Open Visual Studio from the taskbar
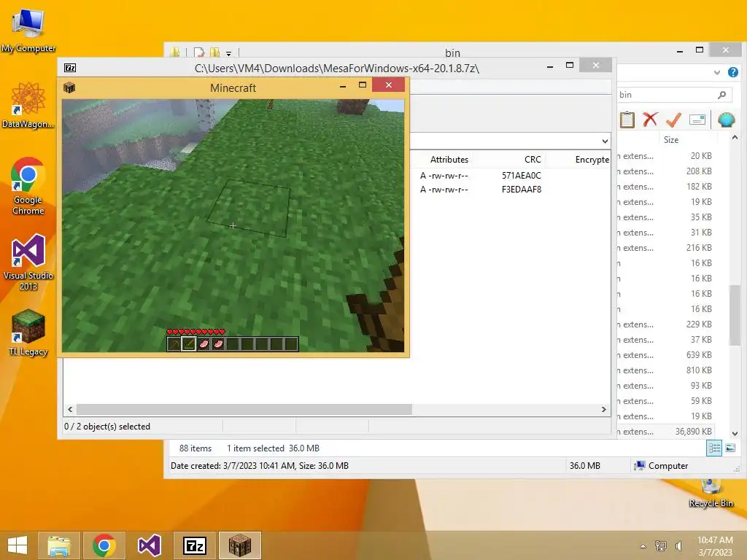747x560 pixels. click(149, 545)
